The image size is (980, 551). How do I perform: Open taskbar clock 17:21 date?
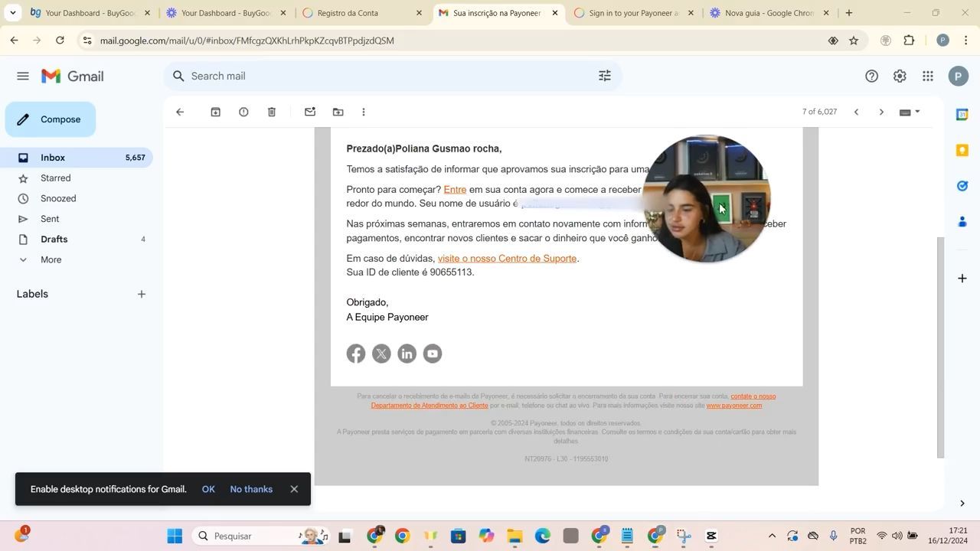948,536
